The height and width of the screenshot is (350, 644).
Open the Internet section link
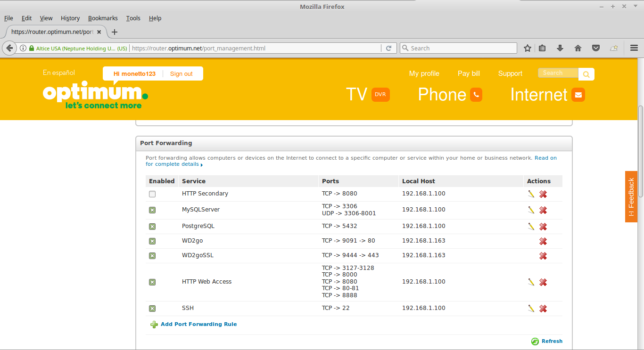tap(539, 95)
